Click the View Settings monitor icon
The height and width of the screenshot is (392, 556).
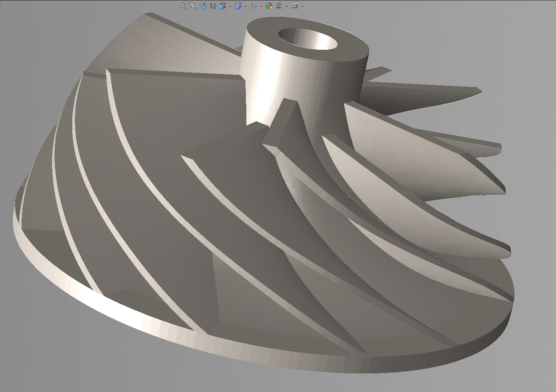coord(294,6)
